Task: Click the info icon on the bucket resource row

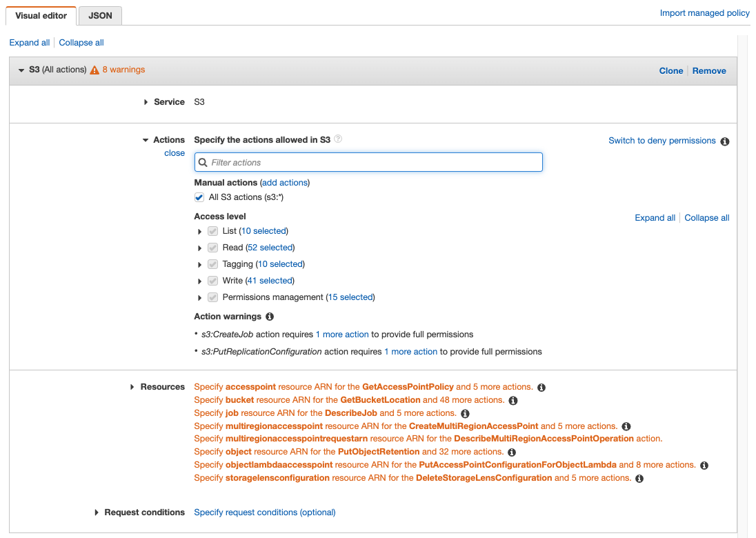Action: click(x=513, y=400)
